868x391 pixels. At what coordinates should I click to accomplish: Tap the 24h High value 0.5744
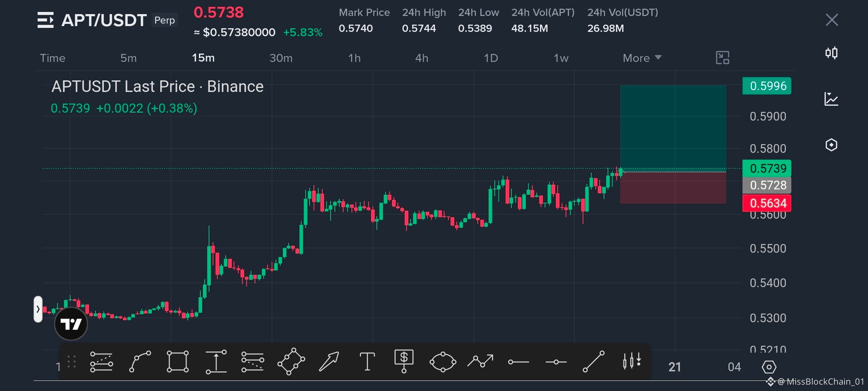(419, 28)
